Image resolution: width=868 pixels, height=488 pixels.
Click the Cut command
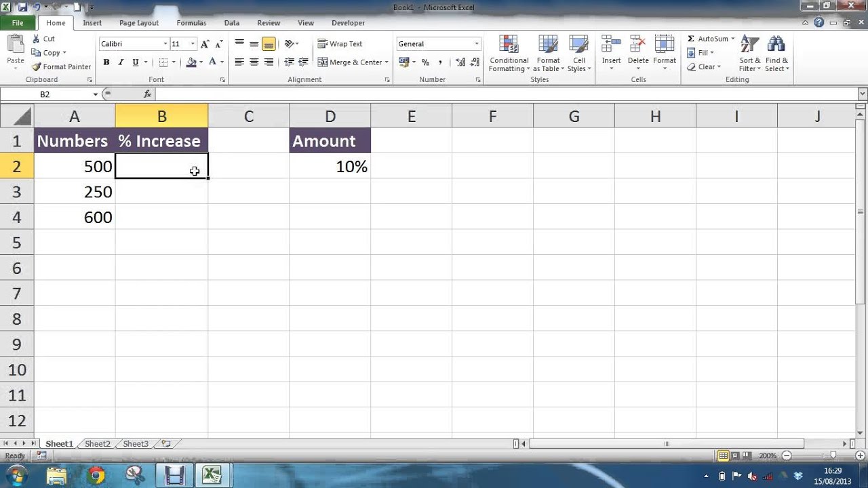45,39
